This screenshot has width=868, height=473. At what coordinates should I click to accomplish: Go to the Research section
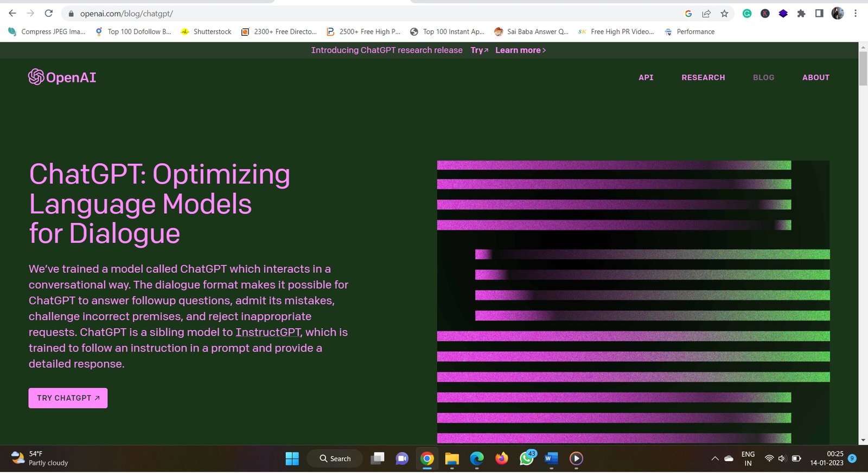pos(703,78)
